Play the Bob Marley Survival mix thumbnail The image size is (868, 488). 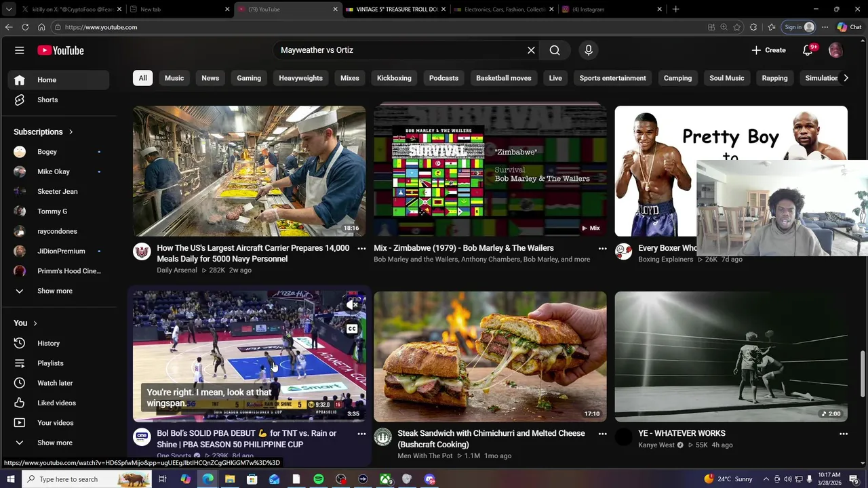490,171
